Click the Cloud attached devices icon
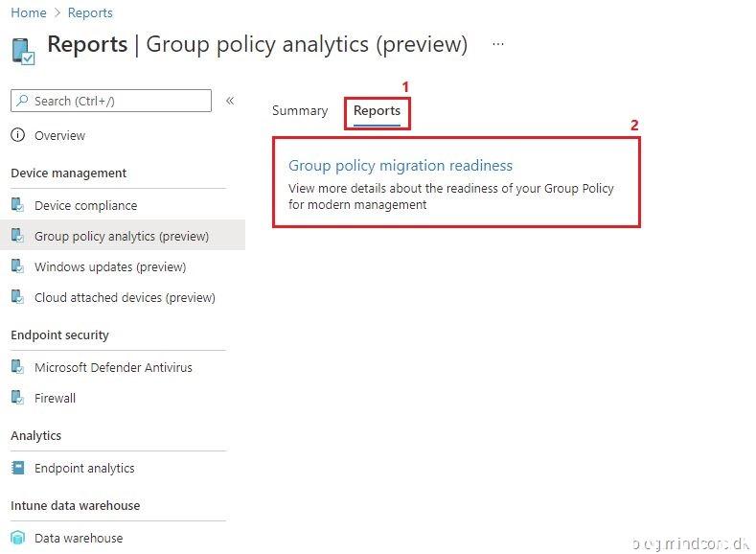756x554 pixels. coord(17,297)
